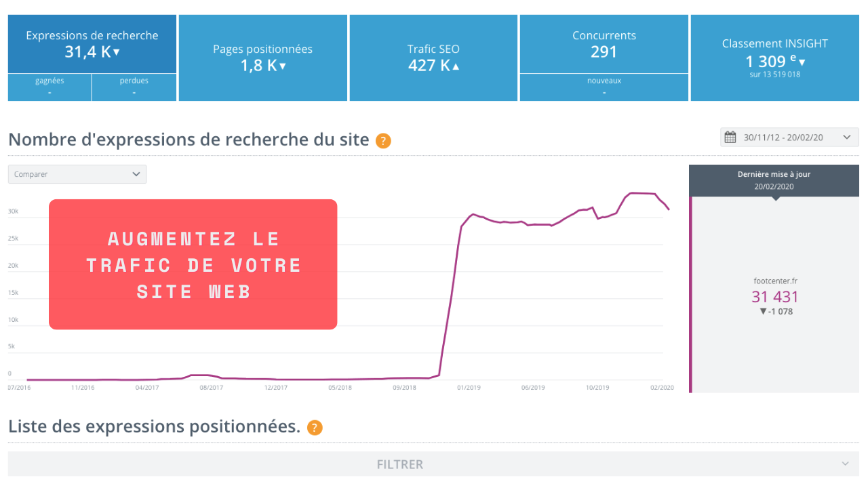Click the Classement INSIGHT tile
Screen dimensions: 868x488
click(775, 58)
